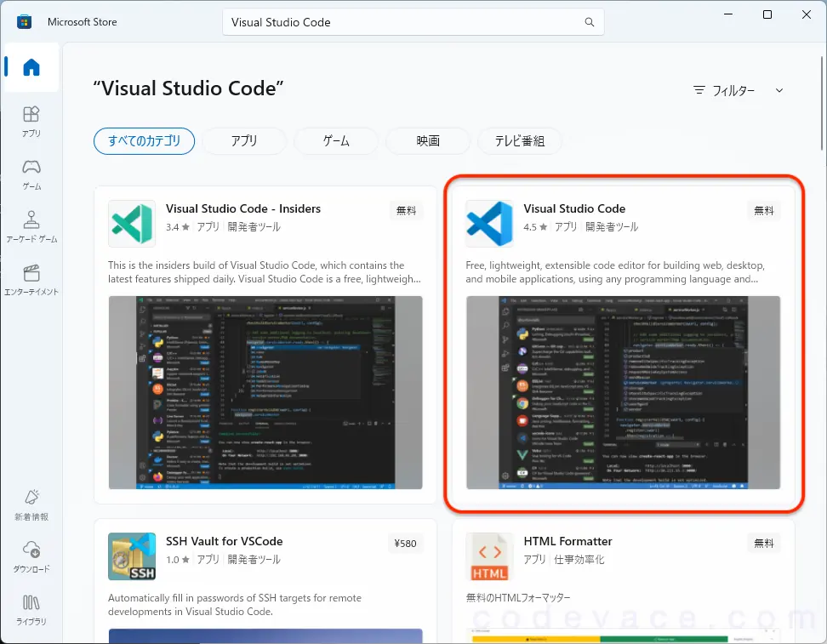Select the ゲーム category chip

(336, 141)
